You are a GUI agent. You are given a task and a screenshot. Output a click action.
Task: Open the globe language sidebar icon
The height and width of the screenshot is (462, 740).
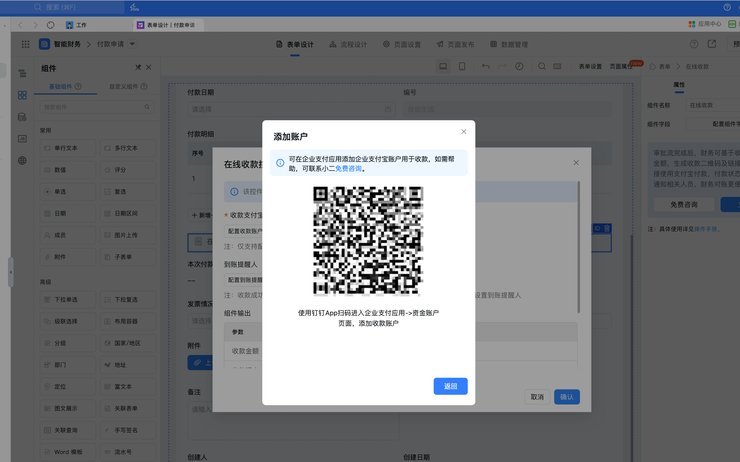(x=22, y=160)
